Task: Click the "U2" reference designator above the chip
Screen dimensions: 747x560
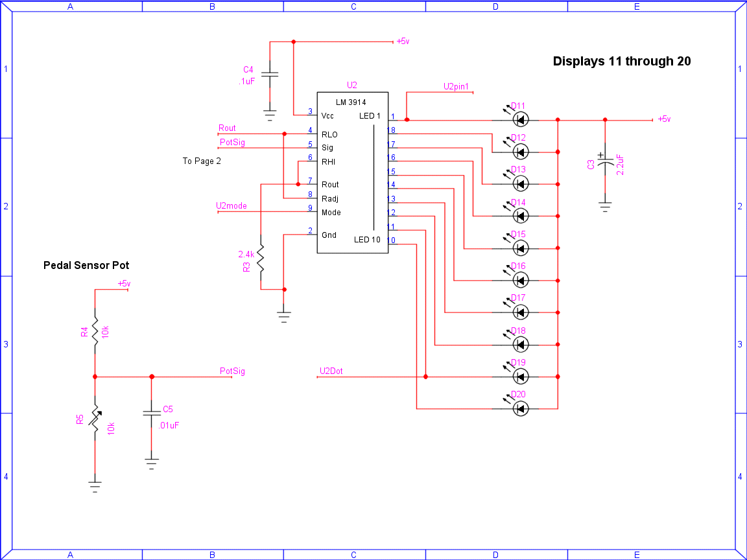Action: click(x=351, y=86)
